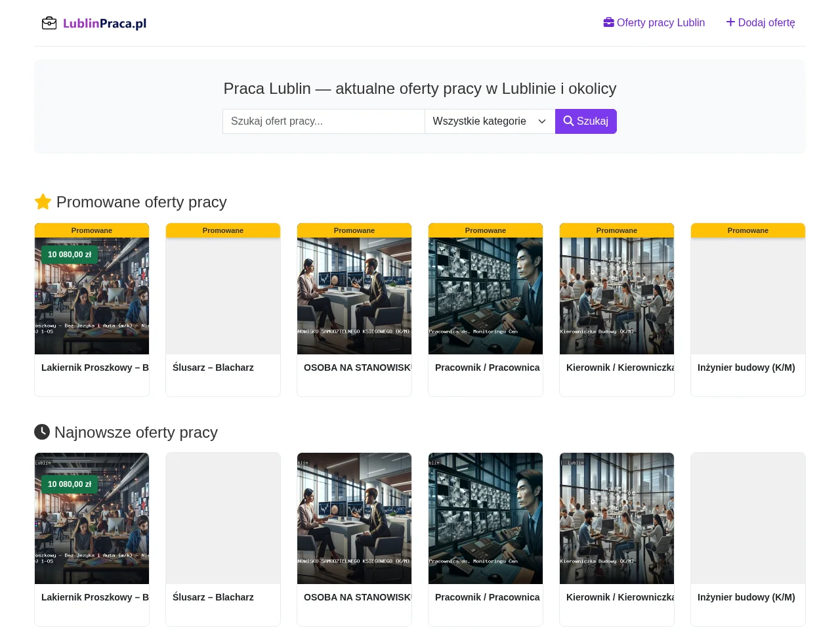Click the Promowane oferty pracy heading
840x630 pixels.
pos(131,202)
